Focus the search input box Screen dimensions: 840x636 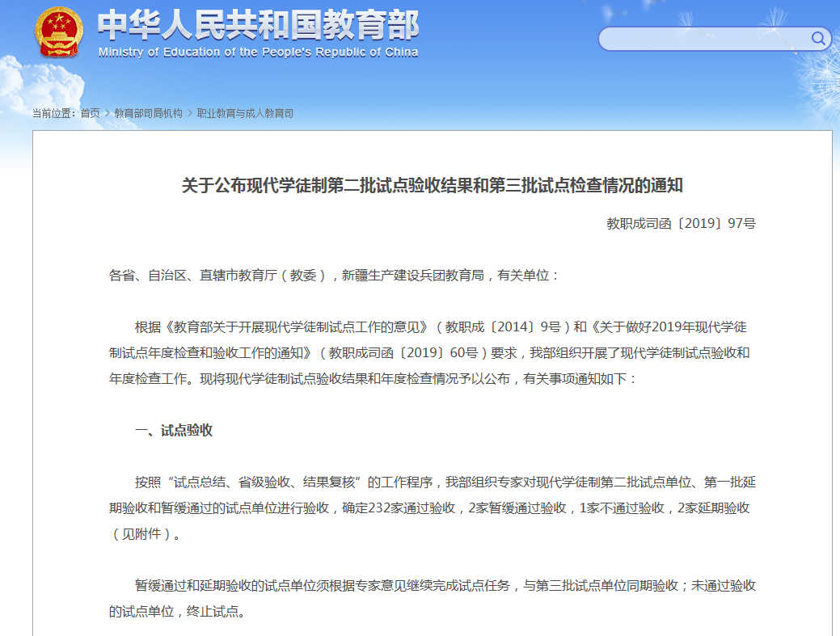pos(703,39)
